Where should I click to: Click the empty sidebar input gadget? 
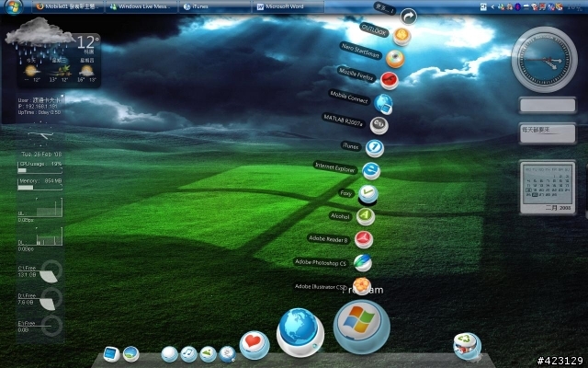(x=548, y=105)
